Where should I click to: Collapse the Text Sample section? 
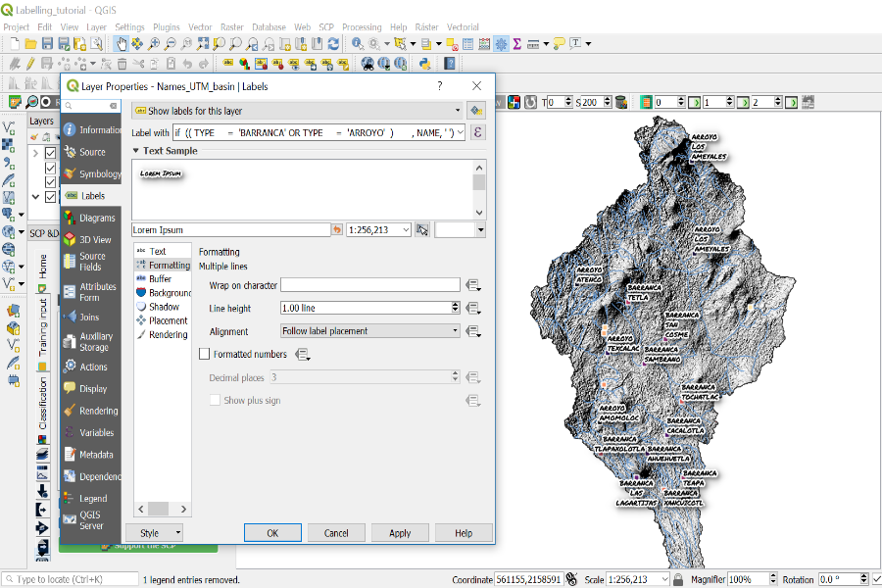[x=135, y=151]
